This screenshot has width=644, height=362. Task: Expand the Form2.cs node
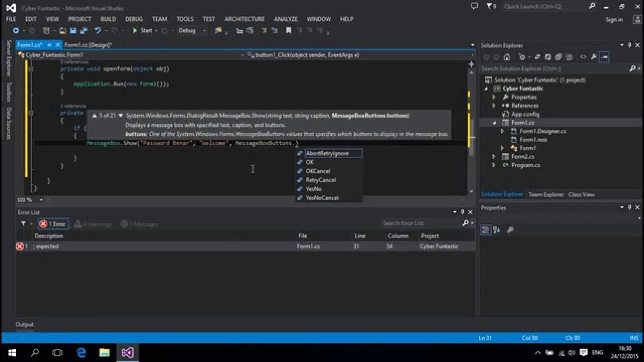494,156
